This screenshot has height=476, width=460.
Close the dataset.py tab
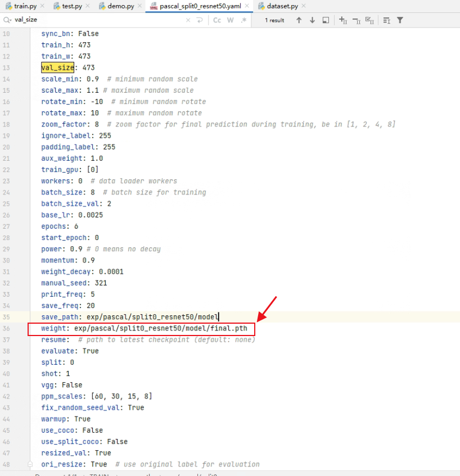tap(304, 6)
